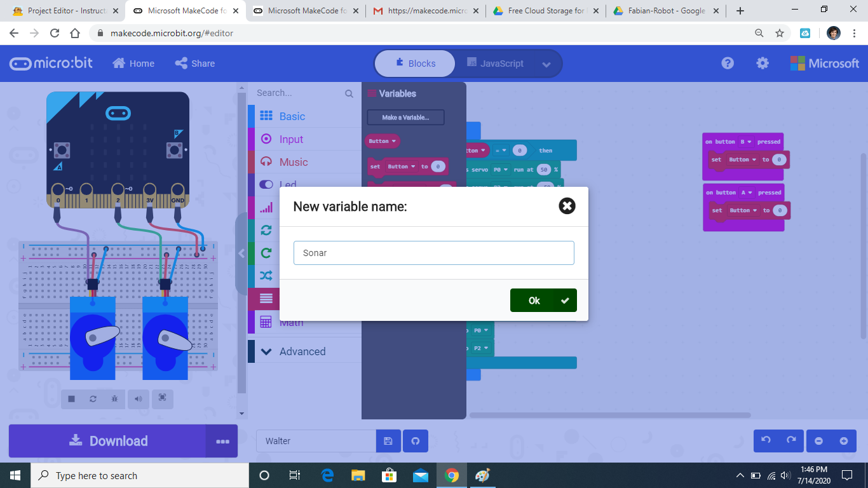Stop the simulator
This screenshot has width=868, height=488.
pyautogui.click(x=72, y=398)
